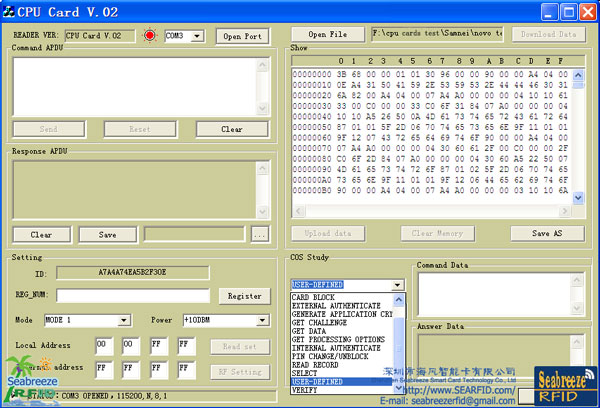
Task: Click the red connection status indicator
Action: (151, 36)
